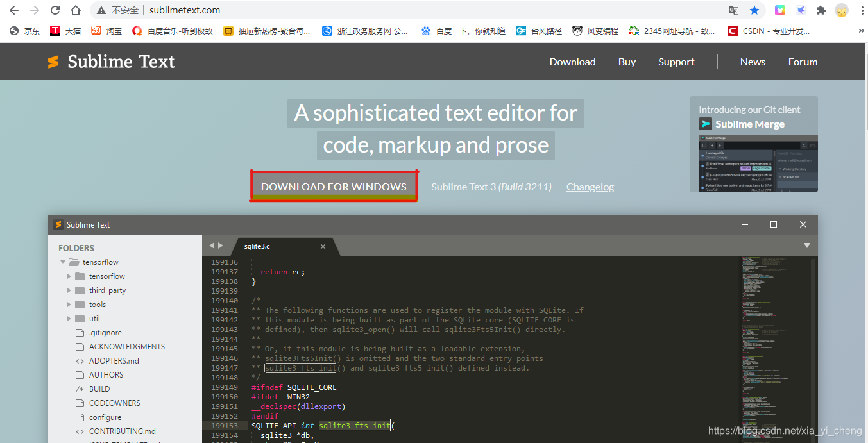Open the Forum link in site navigation
Image resolution: width=868 pixels, height=443 pixels.
[803, 62]
